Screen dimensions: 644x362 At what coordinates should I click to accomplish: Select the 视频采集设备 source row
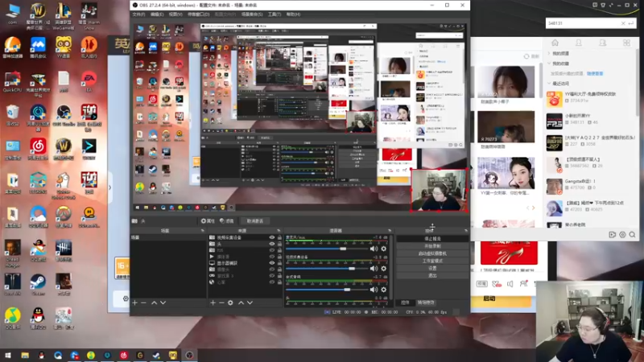pos(246,237)
